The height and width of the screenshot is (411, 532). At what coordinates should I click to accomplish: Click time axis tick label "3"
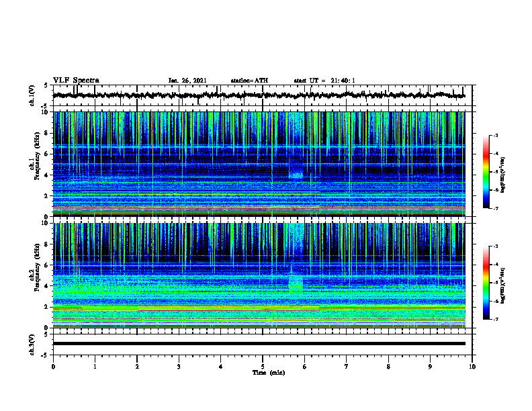(179, 367)
